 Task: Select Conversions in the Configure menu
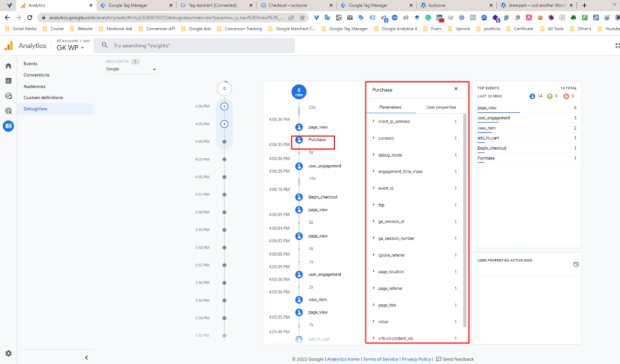(x=36, y=75)
